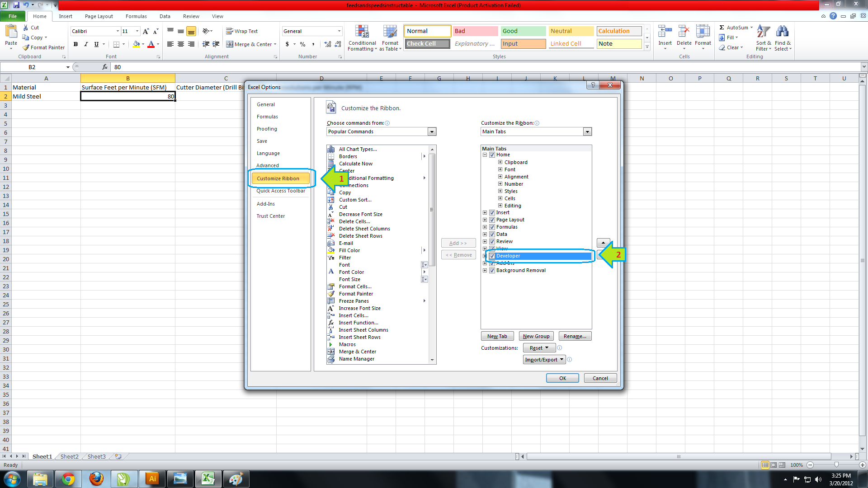Click the zoom slider handle
The image size is (868, 488).
(836, 465)
